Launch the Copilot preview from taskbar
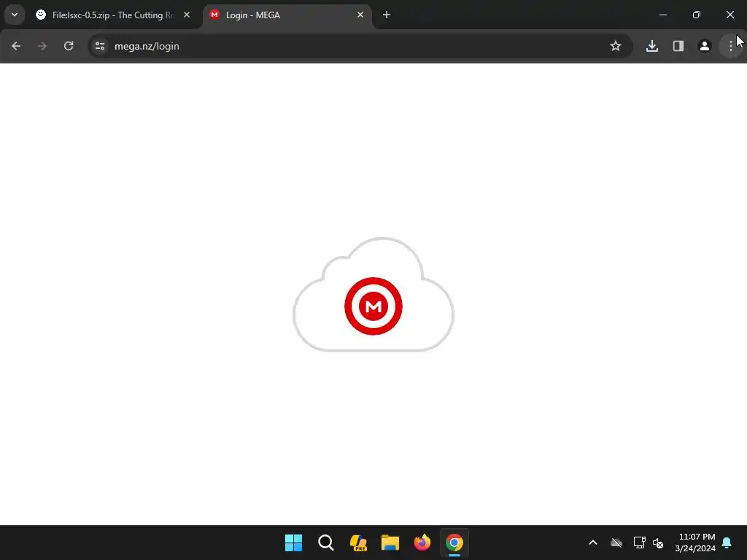The width and height of the screenshot is (747, 560). 358,542
